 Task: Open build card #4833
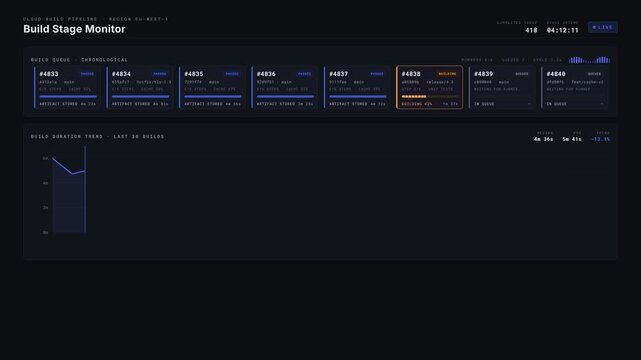coord(67,87)
